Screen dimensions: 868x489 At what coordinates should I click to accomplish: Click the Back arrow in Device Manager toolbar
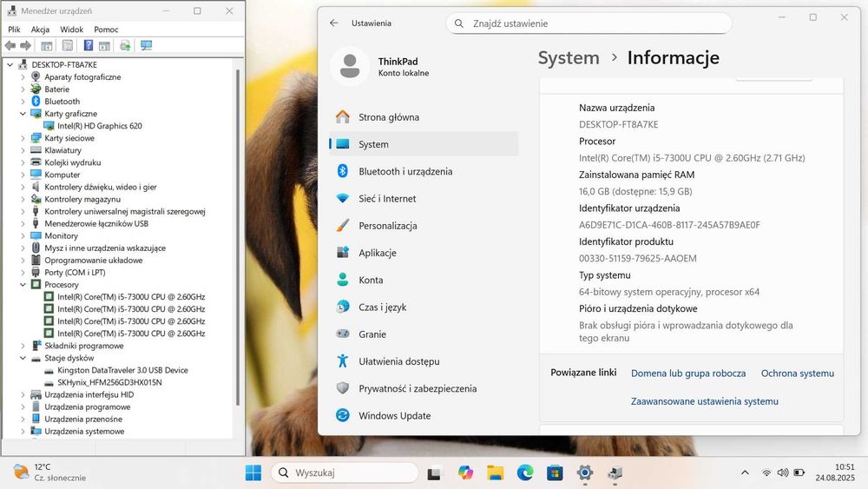(10, 45)
